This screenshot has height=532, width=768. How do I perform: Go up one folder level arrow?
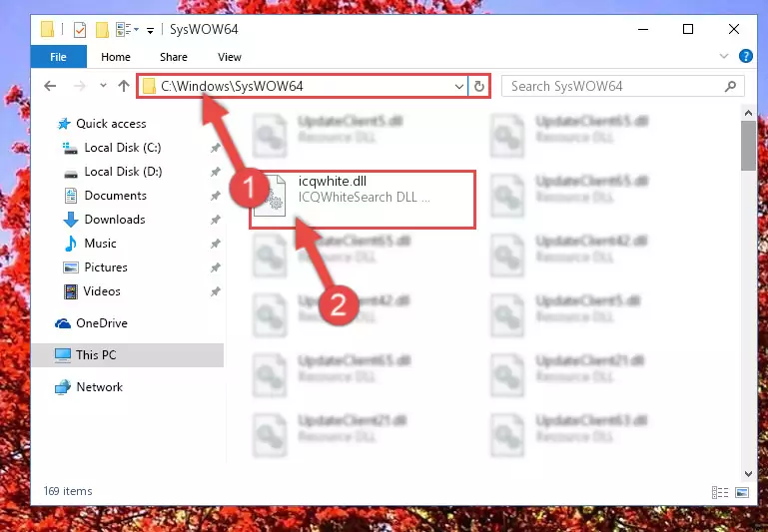124,86
